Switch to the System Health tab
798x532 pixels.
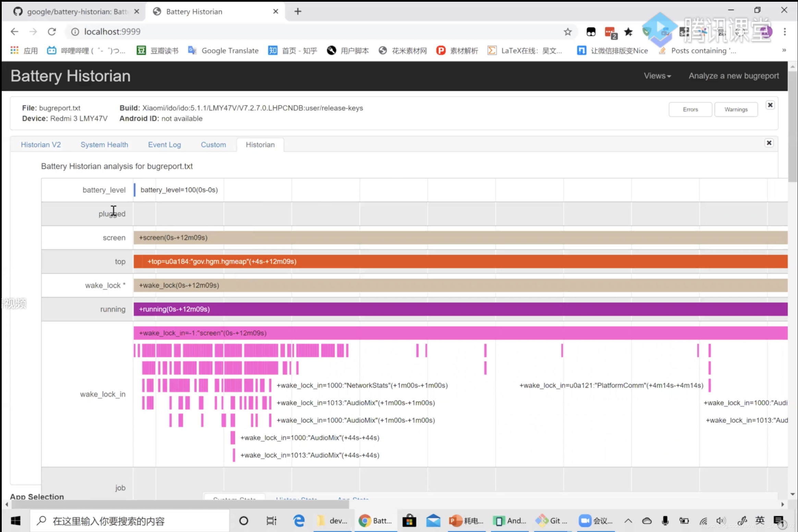(104, 145)
